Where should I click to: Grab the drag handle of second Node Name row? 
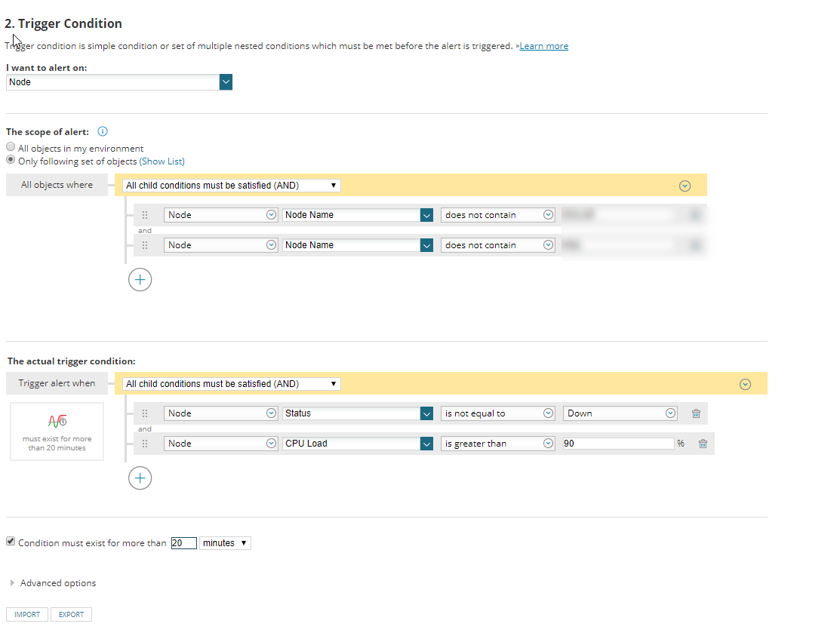[x=145, y=245]
